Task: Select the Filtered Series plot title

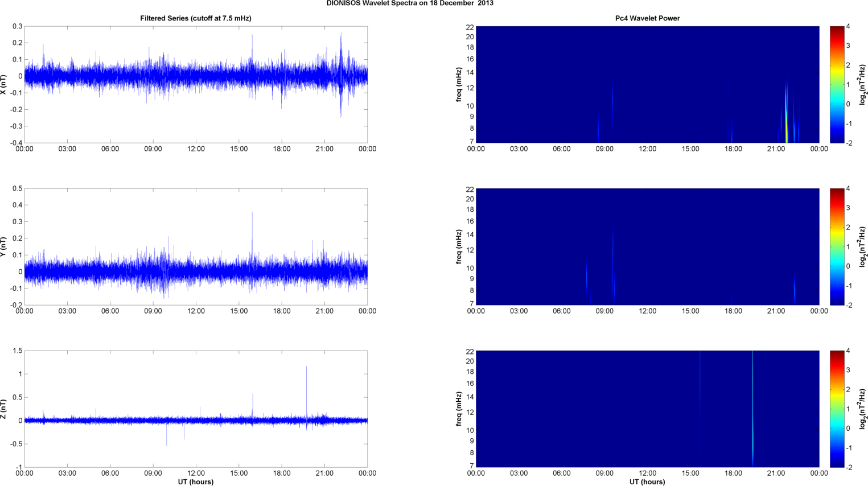Action: click(195, 18)
